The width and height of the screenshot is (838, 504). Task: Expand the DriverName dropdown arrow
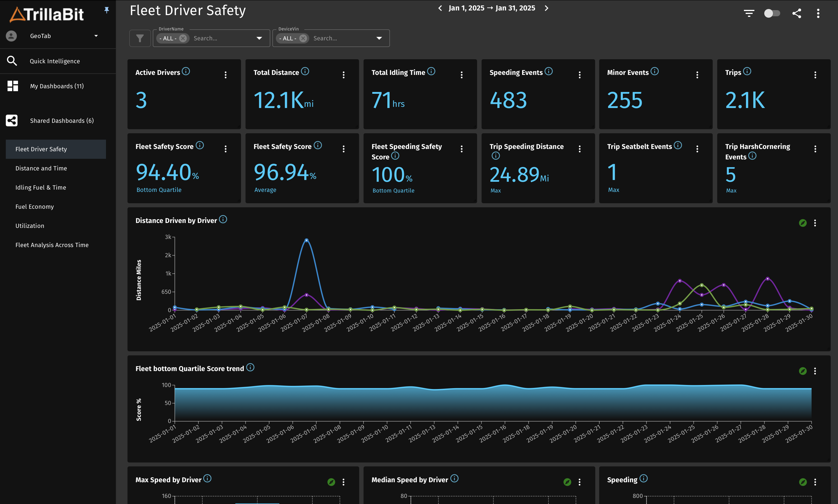[259, 38]
